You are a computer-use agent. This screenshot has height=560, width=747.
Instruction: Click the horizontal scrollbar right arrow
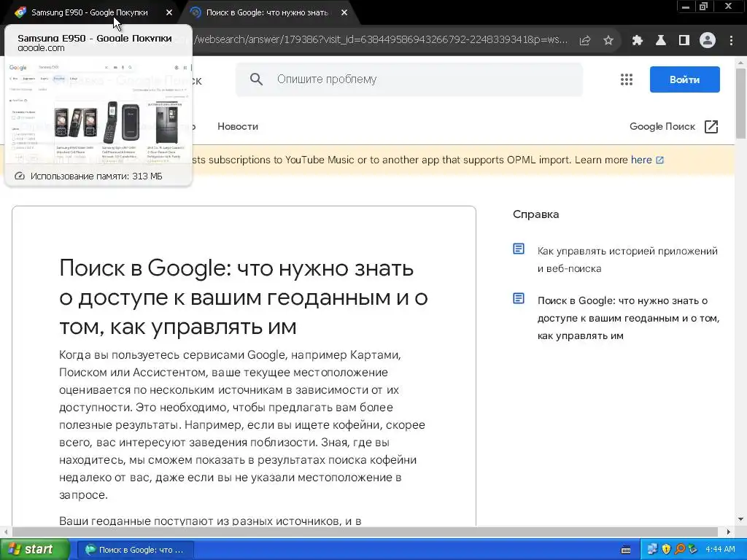pyautogui.click(x=729, y=532)
